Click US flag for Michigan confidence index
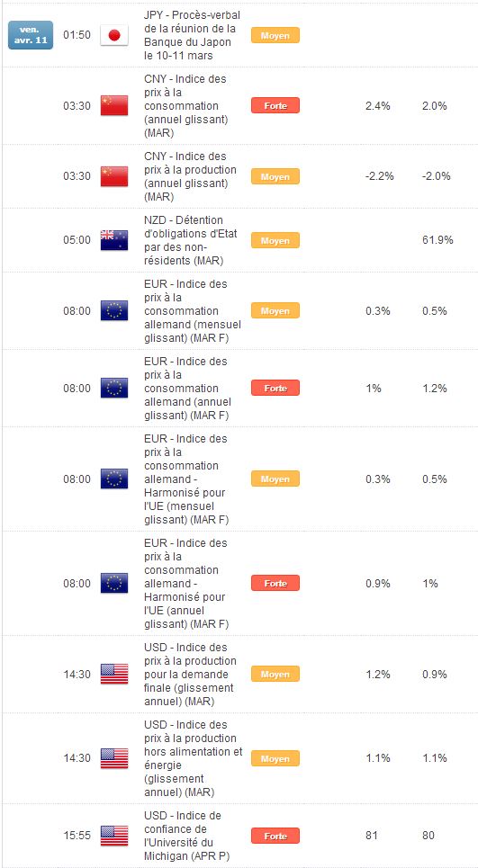Image resolution: width=478 pixels, height=868 pixels. [x=114, y=836]
